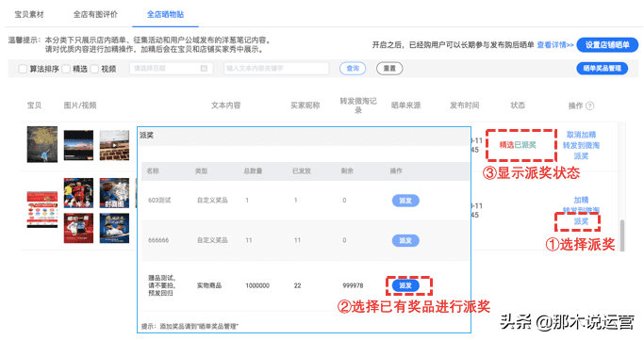Click the 精选 status label

[506, 145]
